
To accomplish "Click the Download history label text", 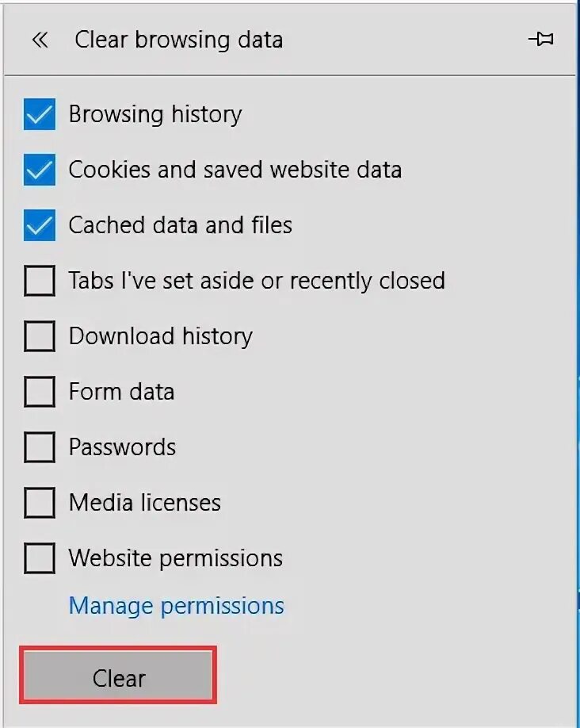I will pos(161,336).
